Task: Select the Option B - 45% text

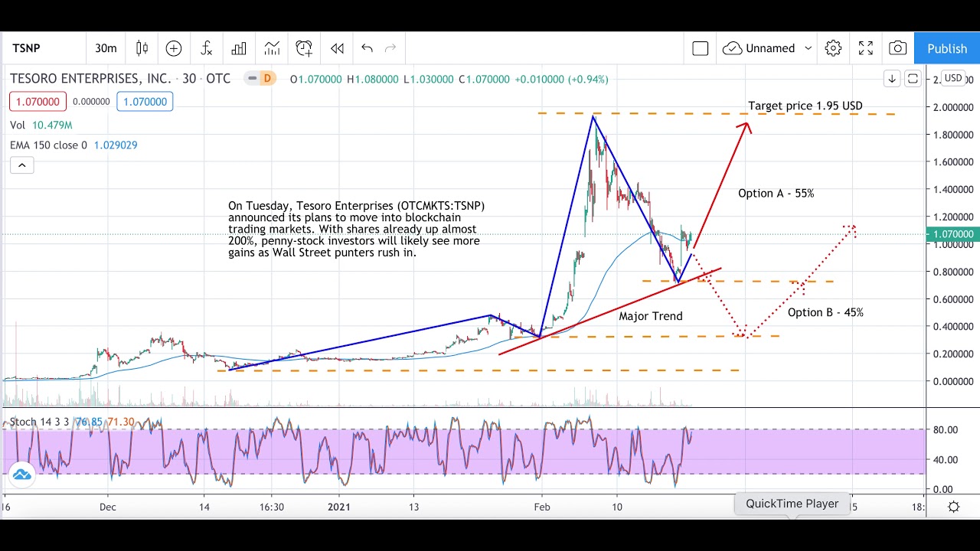Action: [x=825, y=312]
